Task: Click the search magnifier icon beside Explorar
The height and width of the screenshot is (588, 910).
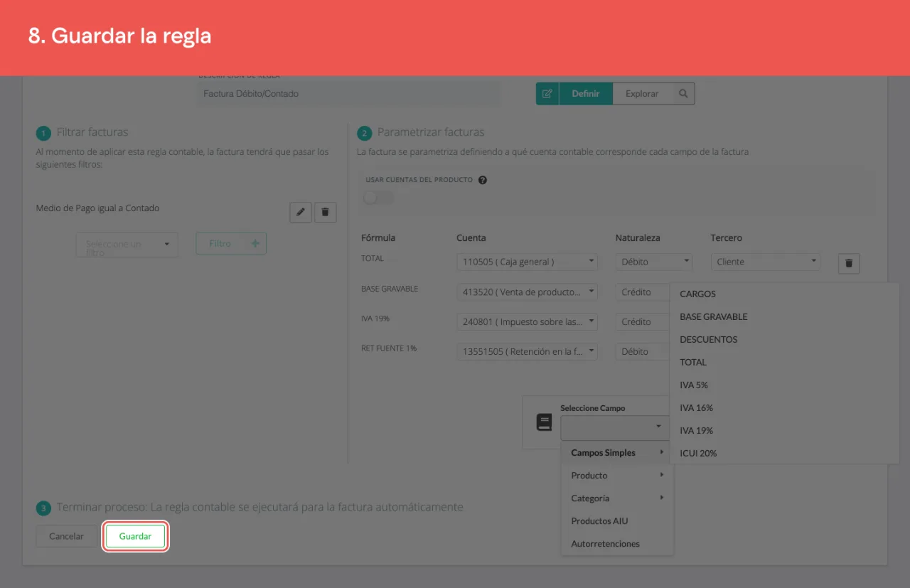Action: pyautogui.click(x=683, y=93)
